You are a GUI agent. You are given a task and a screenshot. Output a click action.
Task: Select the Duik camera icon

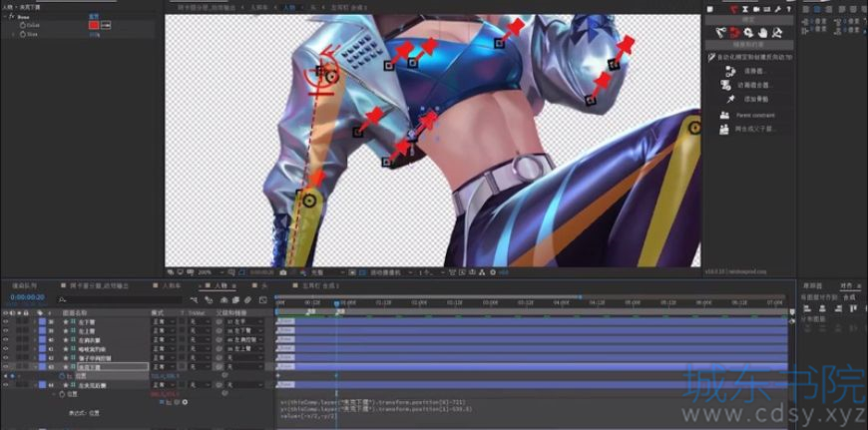pyautogui.click(x=756, y=9)
